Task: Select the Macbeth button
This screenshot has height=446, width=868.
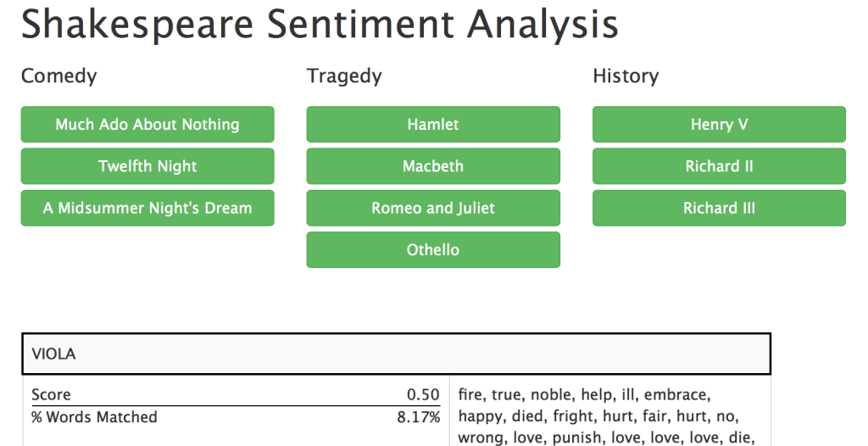Action: tap(433, 166)
